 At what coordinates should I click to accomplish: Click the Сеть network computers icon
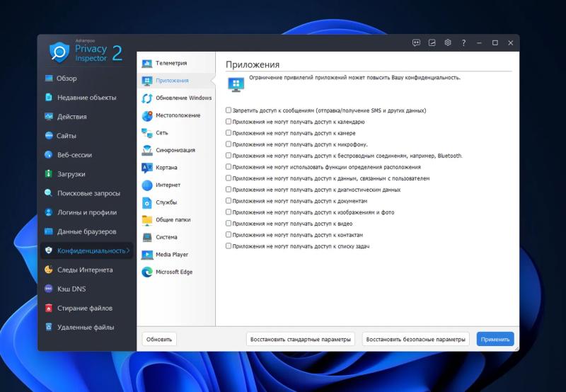click(147, 133)
